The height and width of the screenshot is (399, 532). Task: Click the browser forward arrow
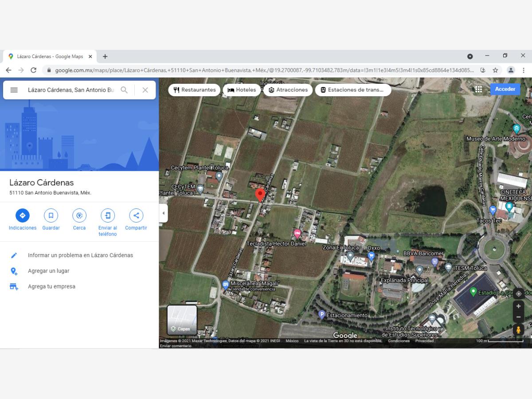[21, 70]
